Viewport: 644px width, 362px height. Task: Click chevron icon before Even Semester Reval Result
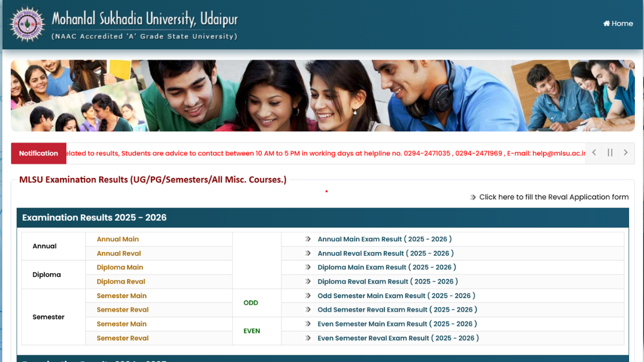coord(308,338)
